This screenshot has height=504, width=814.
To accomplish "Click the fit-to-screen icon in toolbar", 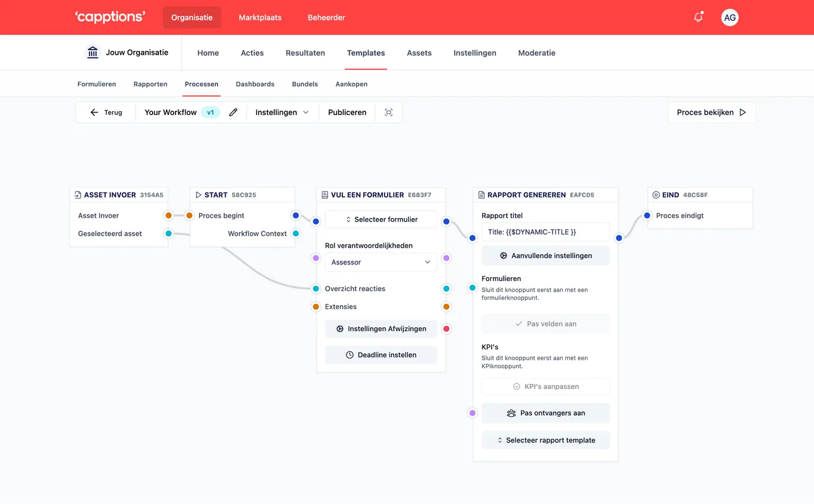I will pos(389,112).
